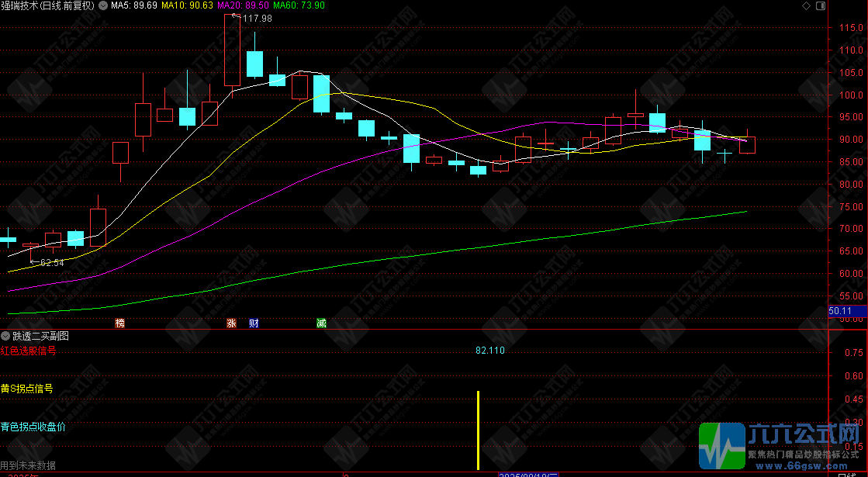Click the yellow S拐点 signal bar
Image resolution: width=868 pixels, height=477 pixels.
pyautogui.click(x=479, y=430)
